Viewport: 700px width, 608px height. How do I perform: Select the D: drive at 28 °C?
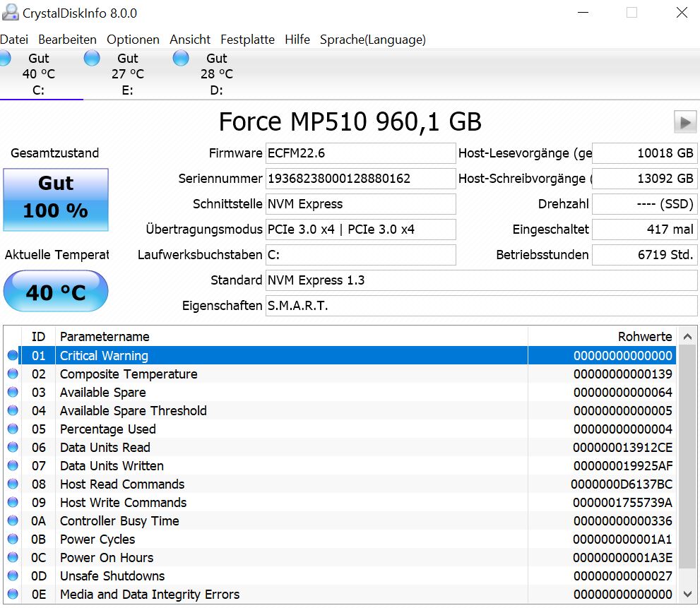pos(217,74)
